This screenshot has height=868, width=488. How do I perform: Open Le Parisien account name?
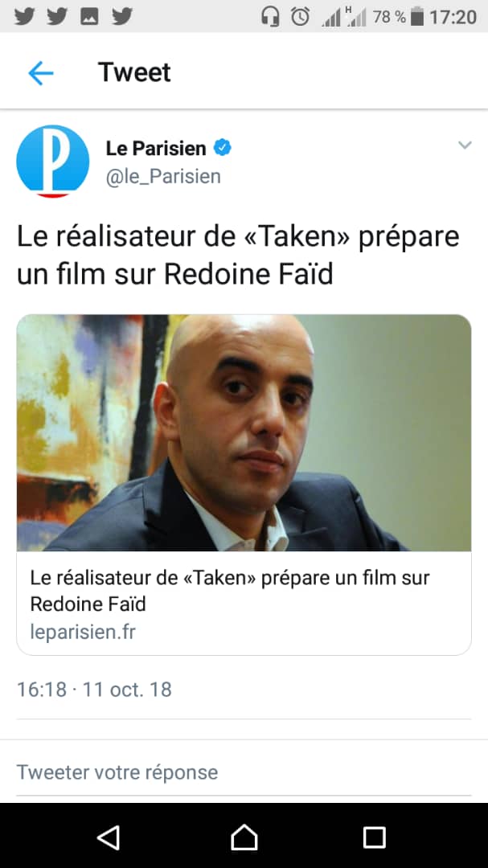[x=156, y=148]
